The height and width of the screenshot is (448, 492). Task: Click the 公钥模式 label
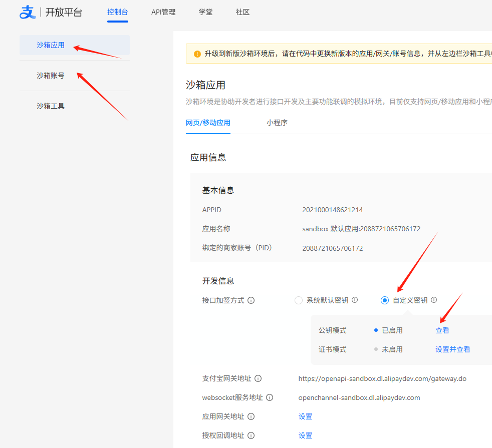[x=333, y=330]
